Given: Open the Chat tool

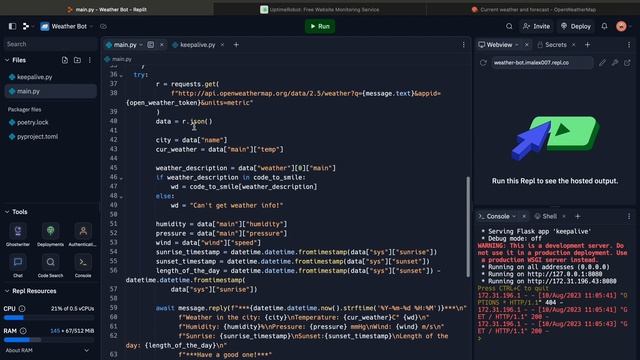Looking at the screenshot, I should 18,266.
